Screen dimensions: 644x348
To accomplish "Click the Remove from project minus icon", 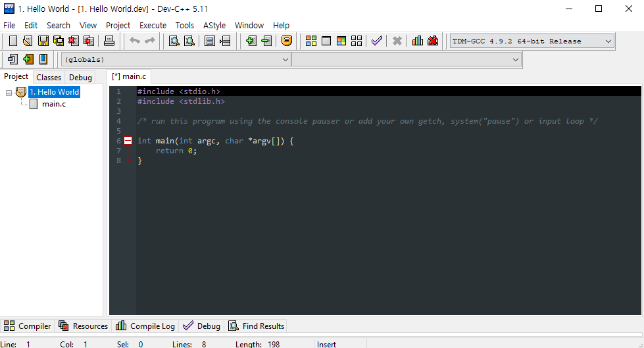I will click(266, 41).
